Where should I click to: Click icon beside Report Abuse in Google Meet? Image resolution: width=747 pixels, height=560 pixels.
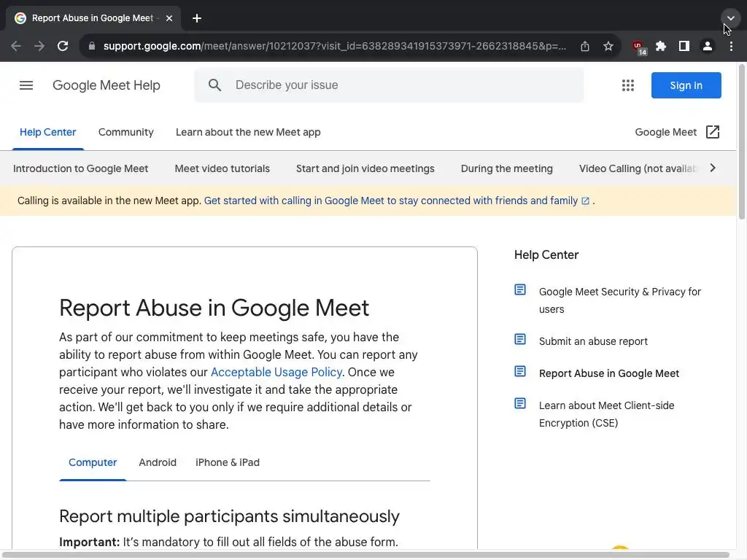tap(520, 371)
